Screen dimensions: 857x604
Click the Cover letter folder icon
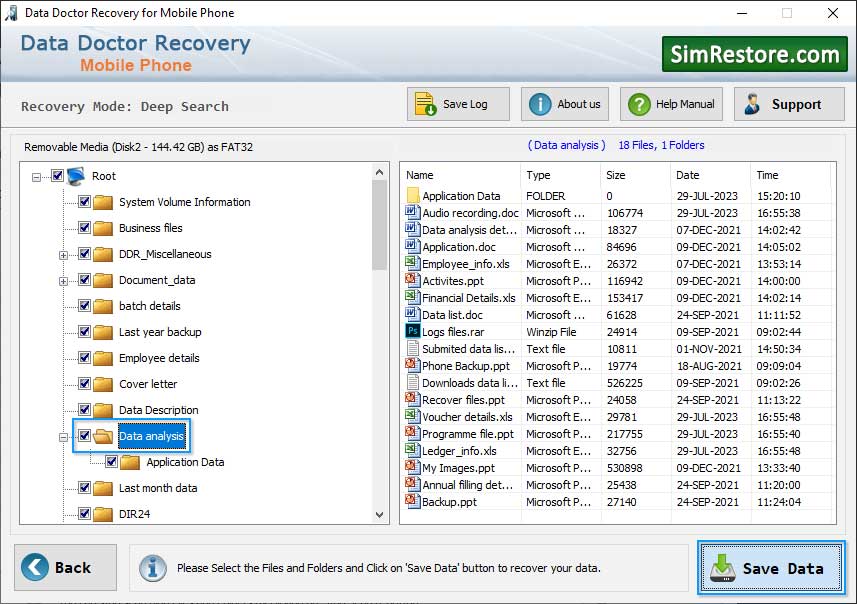pyautogui.click(x=103, y=384)
